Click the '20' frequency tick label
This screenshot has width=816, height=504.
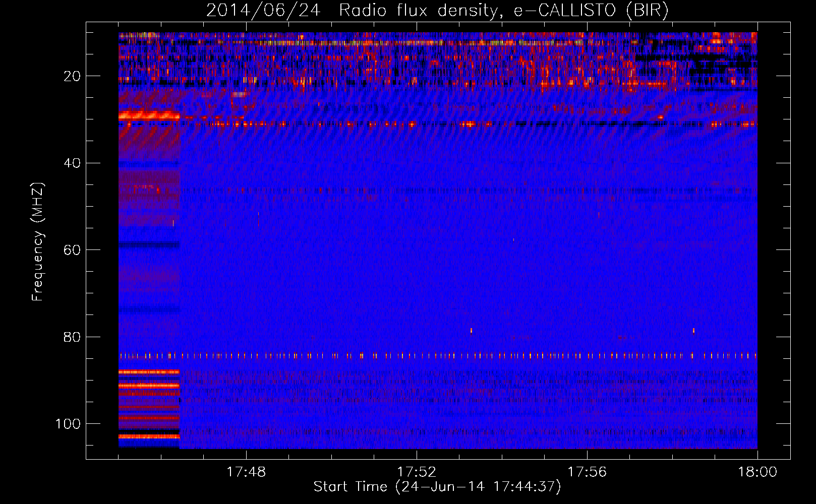point(73,76)
